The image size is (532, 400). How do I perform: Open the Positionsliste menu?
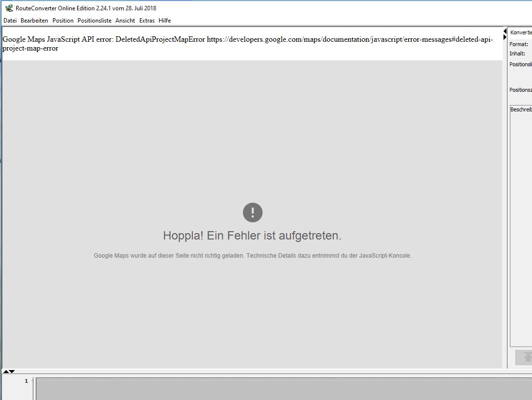click(94, 21)
